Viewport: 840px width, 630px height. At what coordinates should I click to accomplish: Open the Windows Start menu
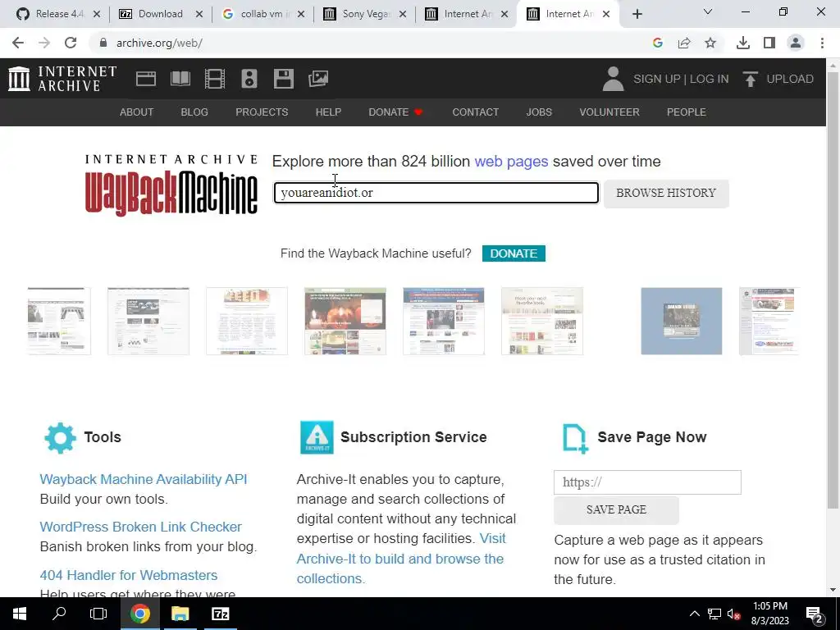tap(20, 614)
